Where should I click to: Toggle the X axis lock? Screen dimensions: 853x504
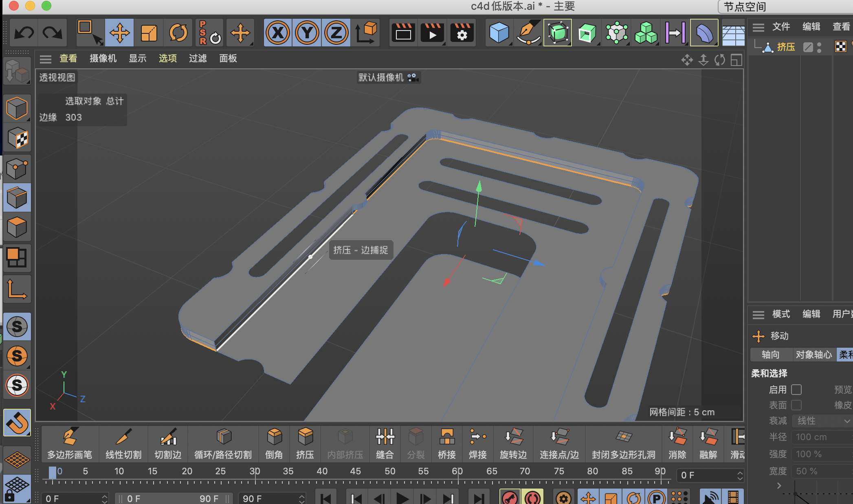pyautogui.click(x=278, y=33)
